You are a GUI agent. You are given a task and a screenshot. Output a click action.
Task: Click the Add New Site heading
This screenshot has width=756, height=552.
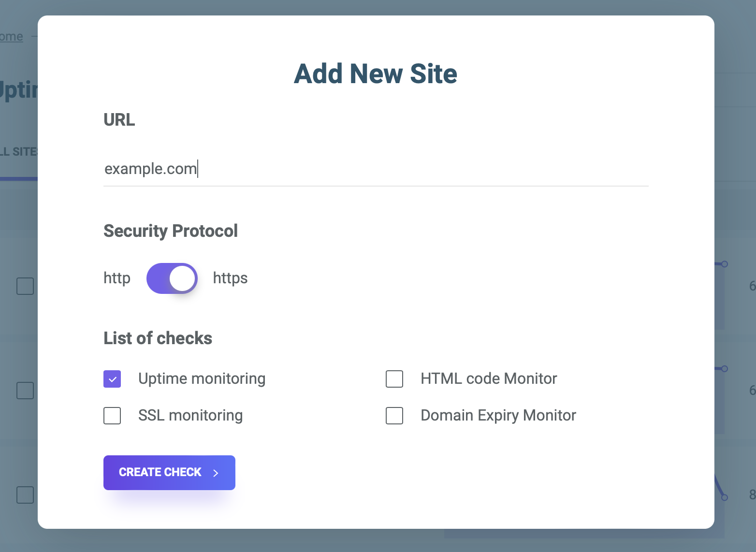coord(376,74)
